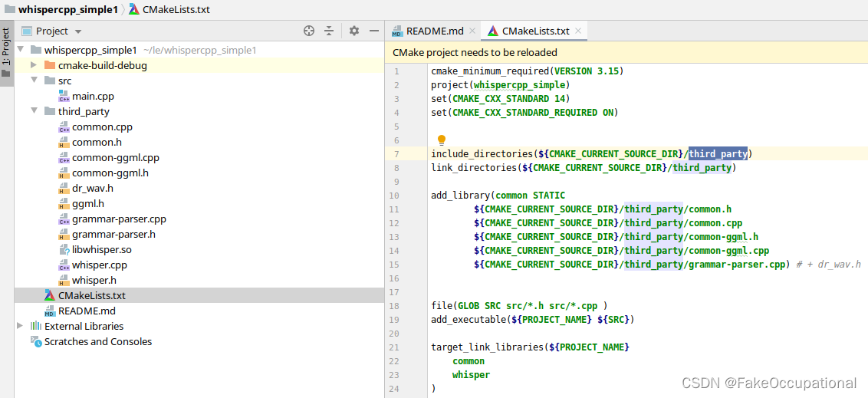The width and height of the screenshot is (868, 398).
Task: Click the cmake-build-debug orange folder icon
Action: [x=50, y=65]
